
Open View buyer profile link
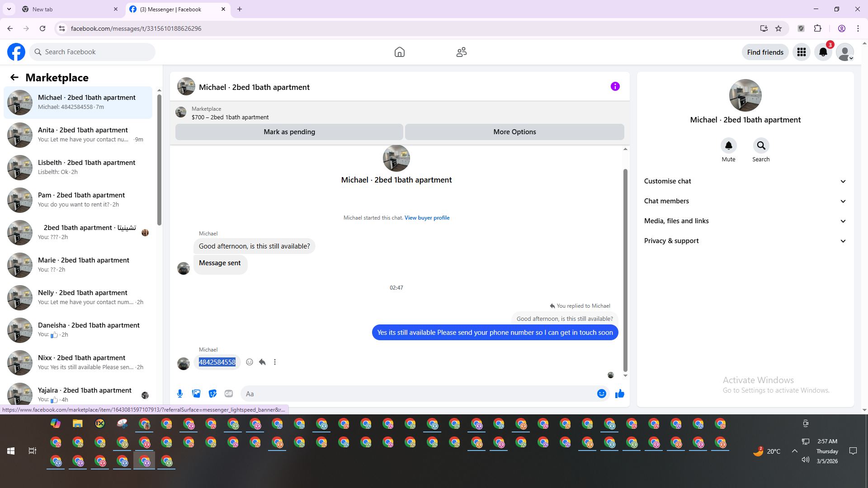pyautogui.click(x=427, y=218)
